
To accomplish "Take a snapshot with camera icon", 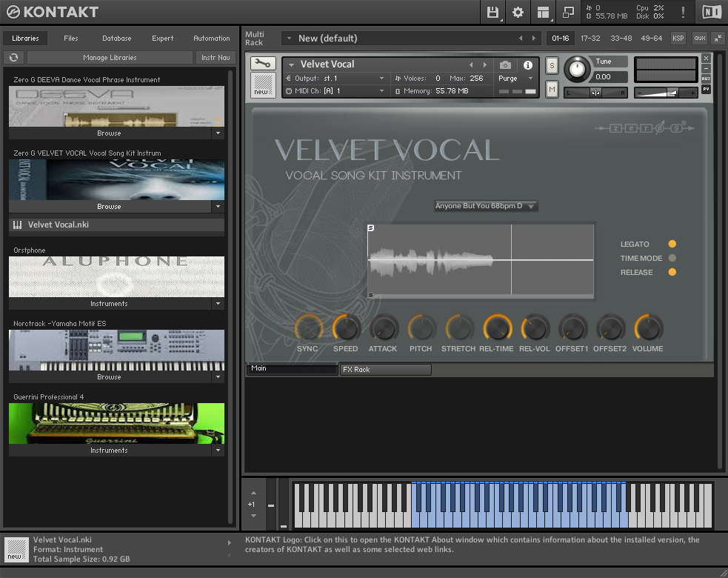I will (x=505, y=65).
